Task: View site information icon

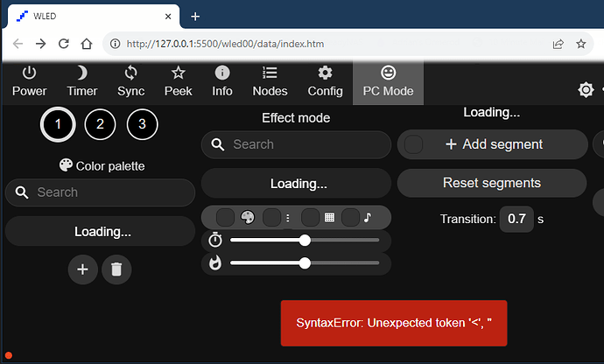Action: (x=115, y=44)
